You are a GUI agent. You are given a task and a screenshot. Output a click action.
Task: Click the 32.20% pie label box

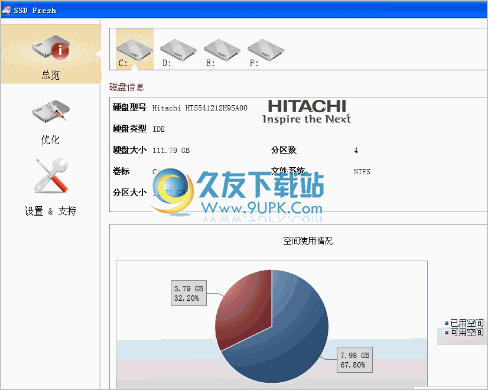189,293
